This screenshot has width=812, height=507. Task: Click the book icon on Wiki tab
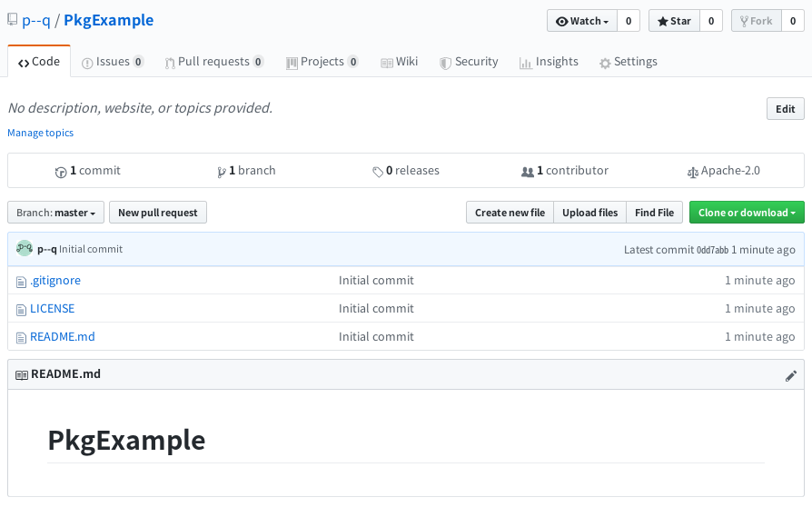[387, 64]
